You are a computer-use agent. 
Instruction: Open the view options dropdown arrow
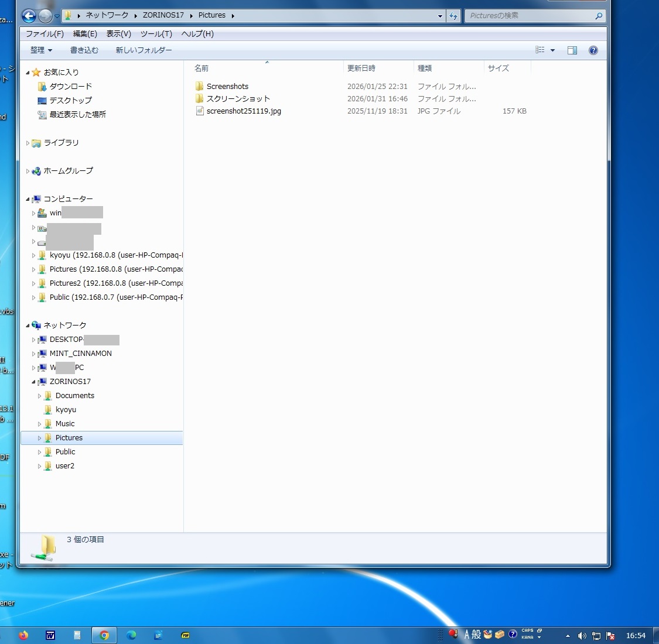(552, 50)
